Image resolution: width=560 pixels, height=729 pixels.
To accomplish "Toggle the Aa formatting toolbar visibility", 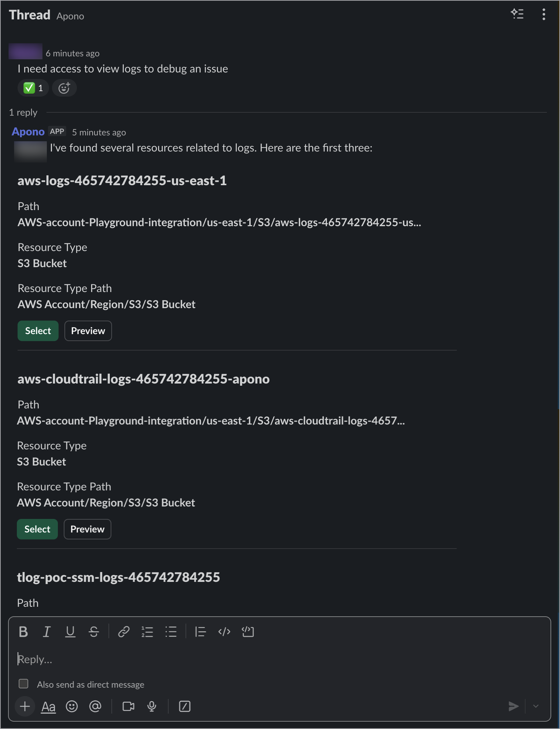I will coord(48,706).
